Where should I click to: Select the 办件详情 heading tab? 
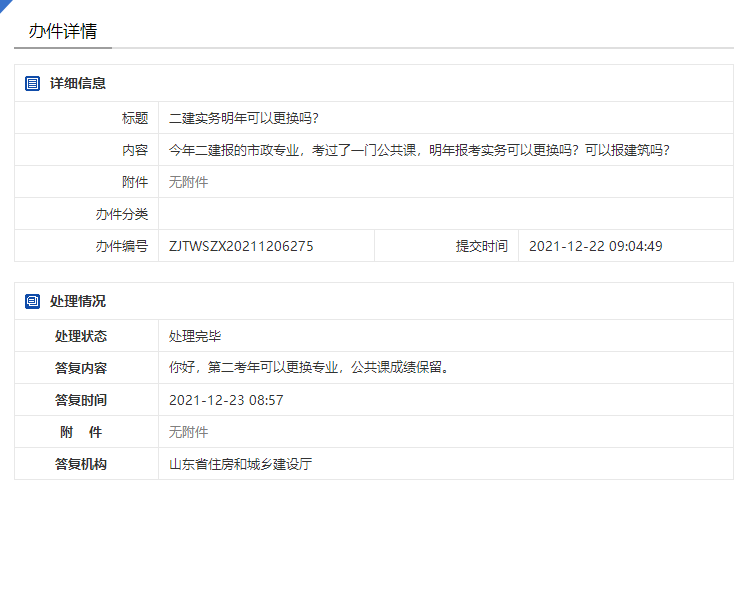[x=63, y=31]
